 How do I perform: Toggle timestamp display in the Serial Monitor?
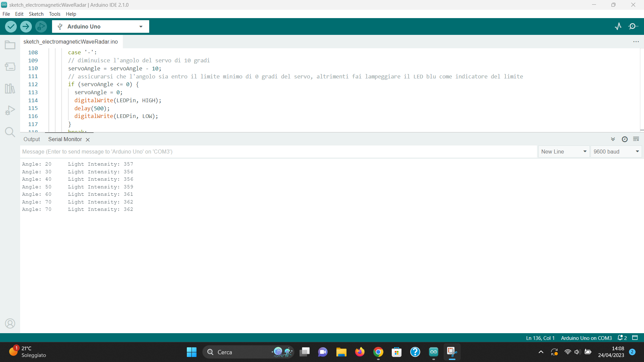625,139
